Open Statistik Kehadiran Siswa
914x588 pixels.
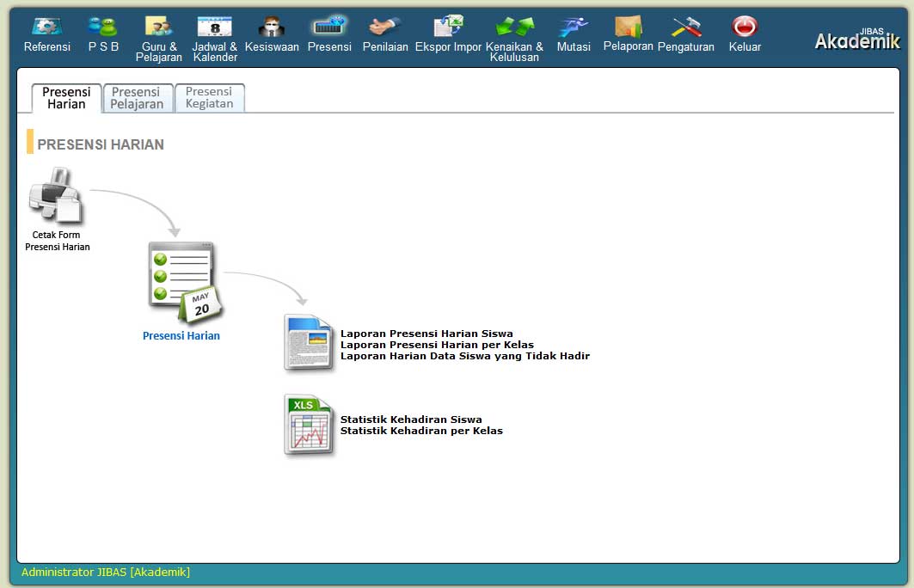click(x=411, y=419)
